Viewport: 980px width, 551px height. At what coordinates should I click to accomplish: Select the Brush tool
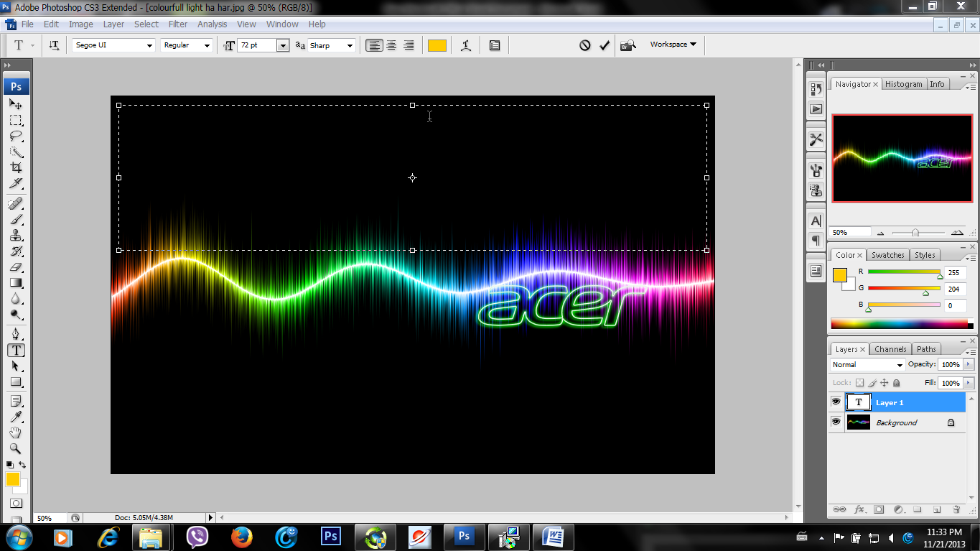pos(16,220)
